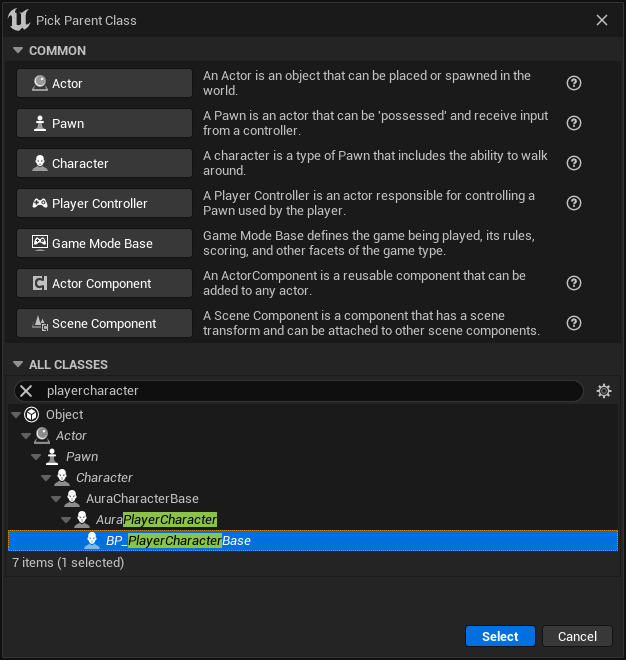Open class viewer settings gear

coord(603,391)
